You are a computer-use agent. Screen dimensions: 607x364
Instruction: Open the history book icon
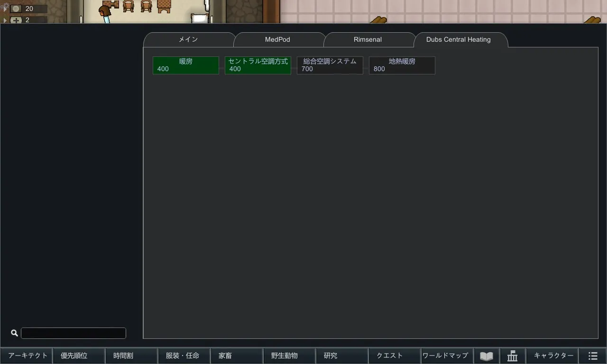tap(487, 356)
